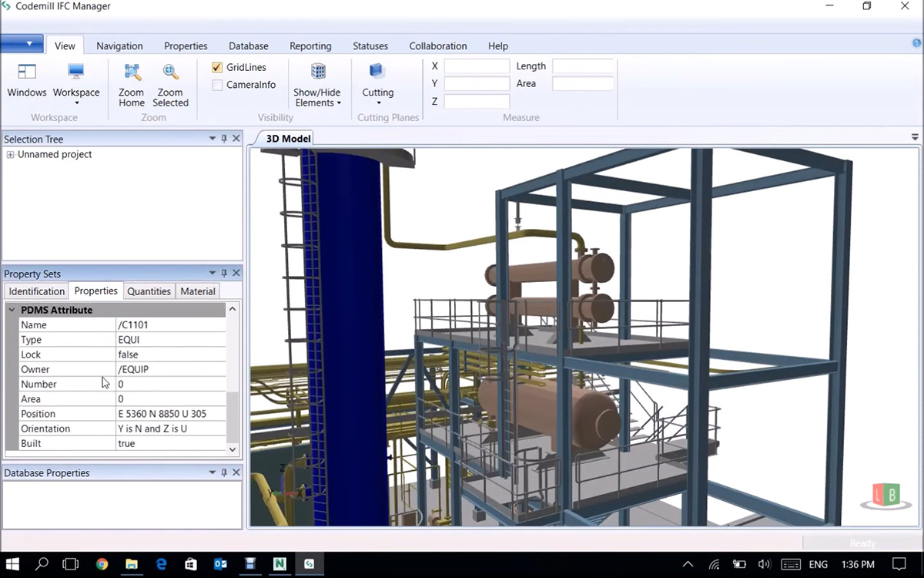The height and width of the screenshot is (578, 924).
Task: Click the Owner value /EQUIP
Action: click(171, 369)
